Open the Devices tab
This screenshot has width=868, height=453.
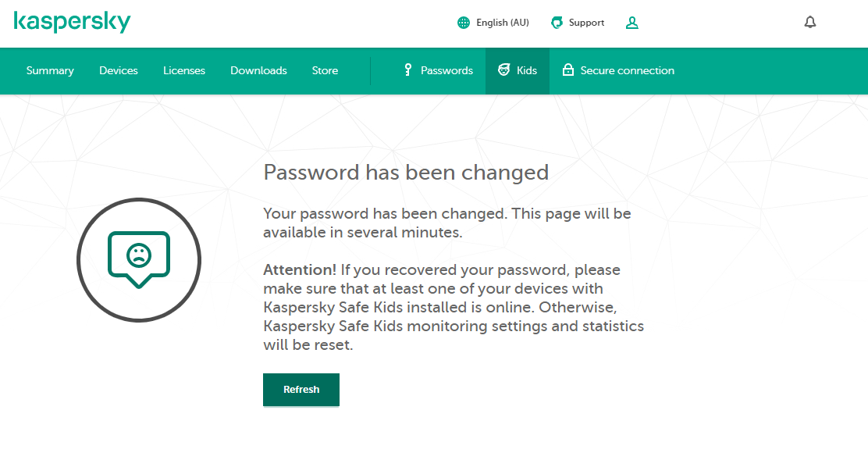pyautogui.click(x=119, y=70)
